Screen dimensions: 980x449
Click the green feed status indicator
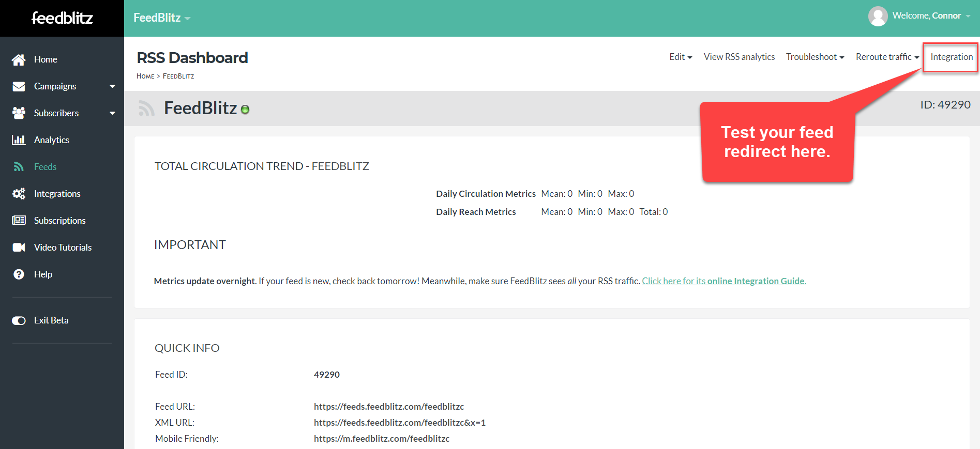pos(245,110)
